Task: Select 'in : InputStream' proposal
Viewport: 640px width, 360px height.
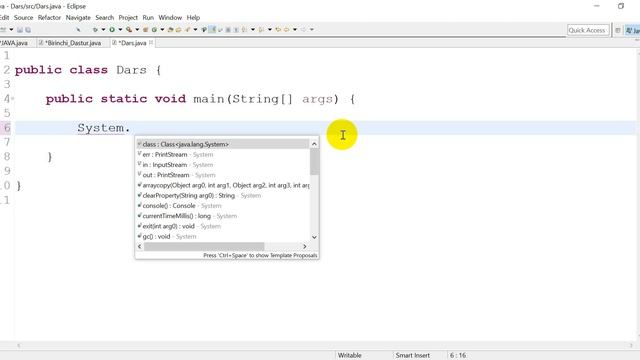Action: (223, 165)
